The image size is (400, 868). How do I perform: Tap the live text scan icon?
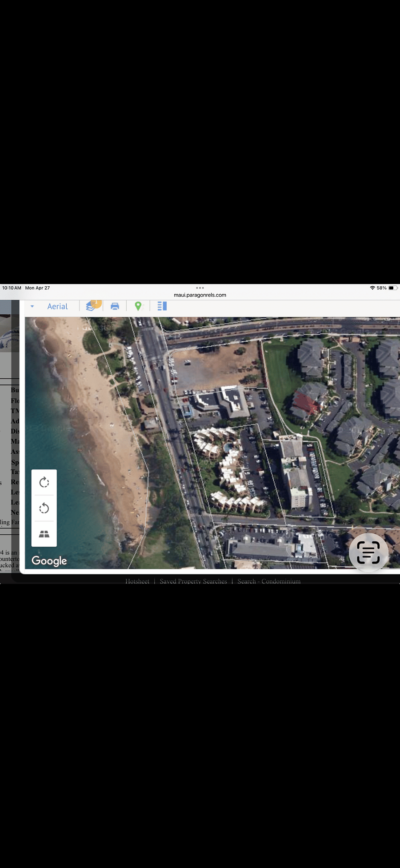368,552
